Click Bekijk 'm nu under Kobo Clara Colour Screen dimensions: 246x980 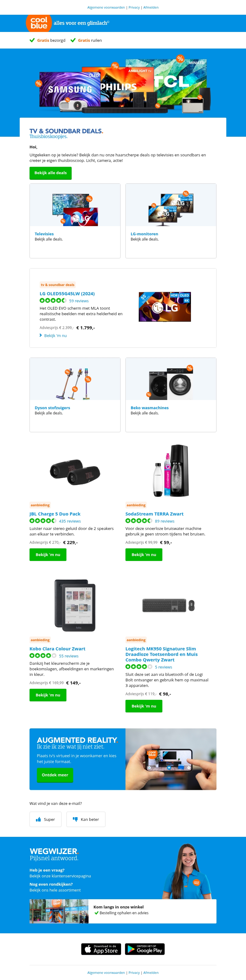(48, 695)
